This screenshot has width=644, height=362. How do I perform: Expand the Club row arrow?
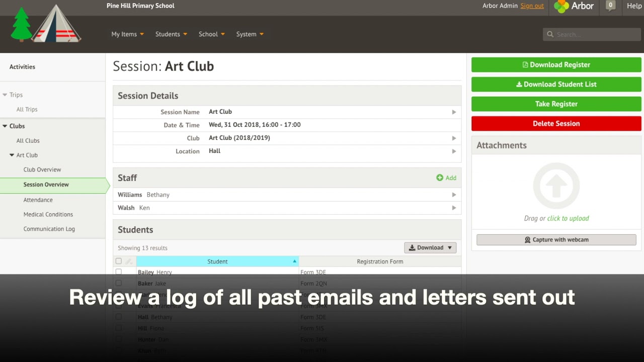[454, 138]
